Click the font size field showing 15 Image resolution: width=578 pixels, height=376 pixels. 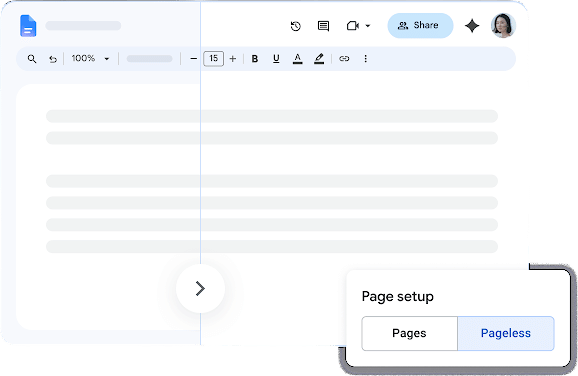click(213, 59)
